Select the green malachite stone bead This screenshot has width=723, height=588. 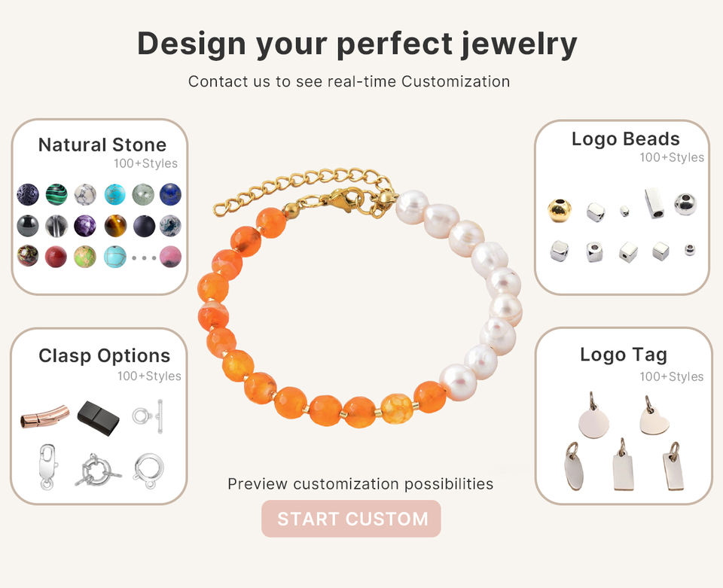56,194
